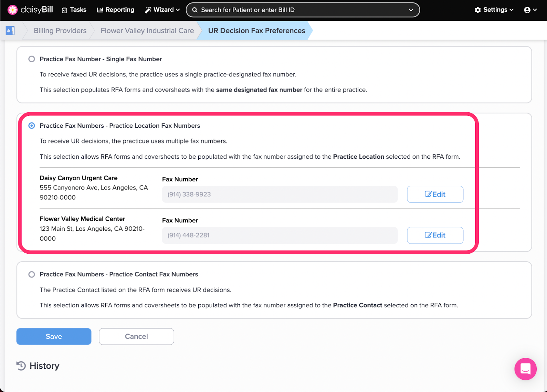Click the daisyBill flower logo
The width and height of the screenshot is (547, 392).
pos(13,10)
